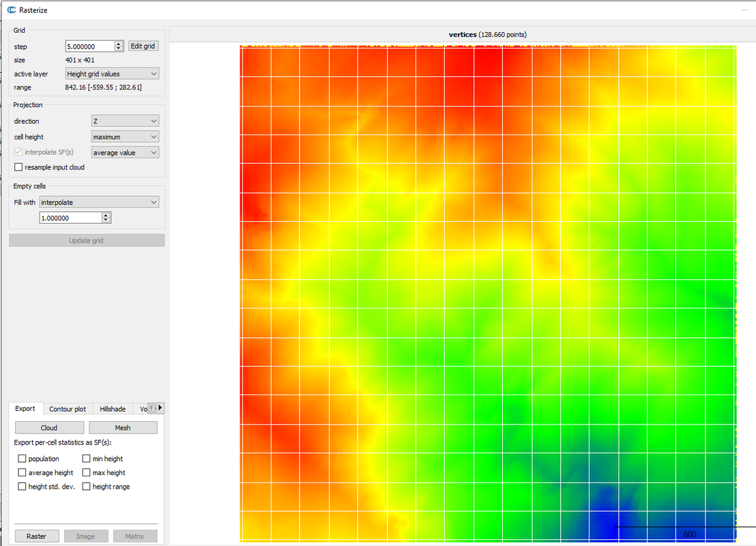Click the Update grid button
The width and height of the screenshot is (756, 546).
pos(86,240)
